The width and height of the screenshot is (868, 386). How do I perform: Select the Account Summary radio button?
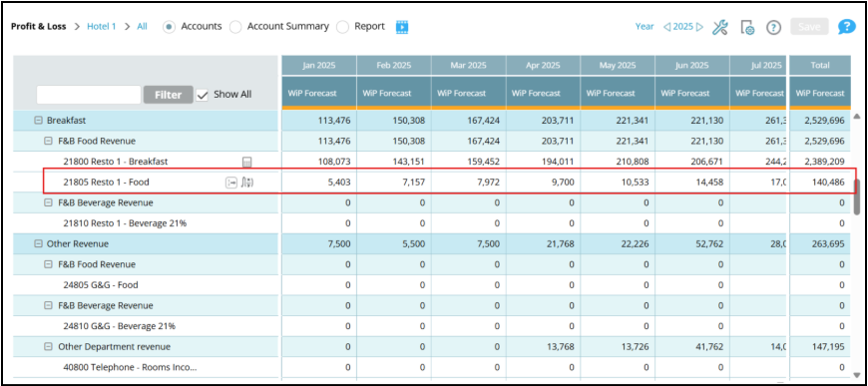coord(235,27)
